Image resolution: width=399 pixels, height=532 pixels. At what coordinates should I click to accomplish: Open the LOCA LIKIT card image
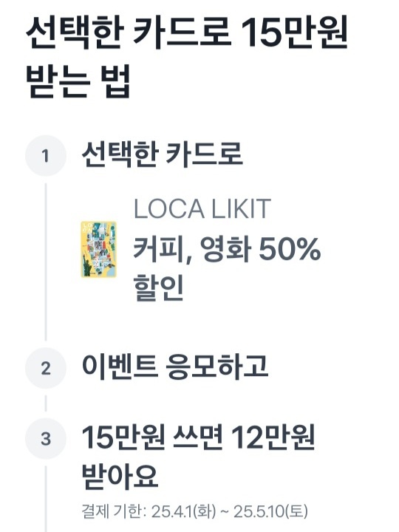99,250
